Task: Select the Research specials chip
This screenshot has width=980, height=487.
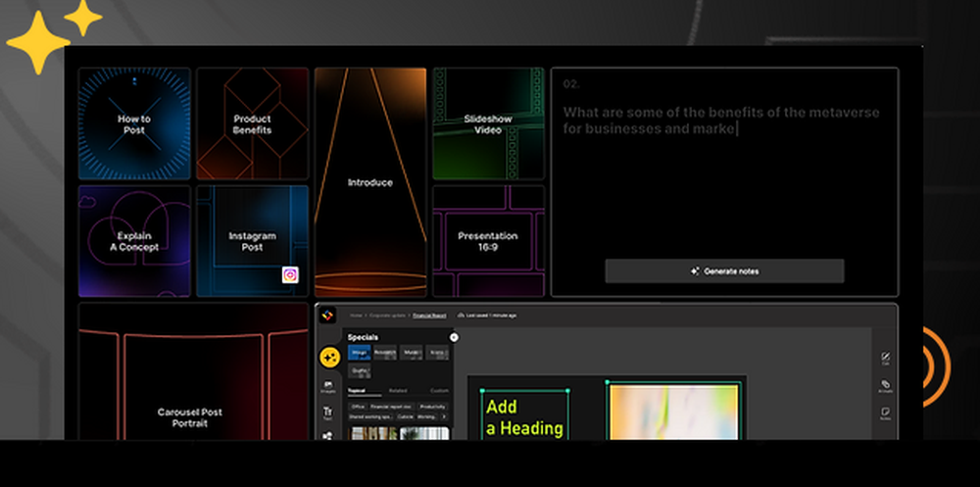Action: click(x=385, y=353)
